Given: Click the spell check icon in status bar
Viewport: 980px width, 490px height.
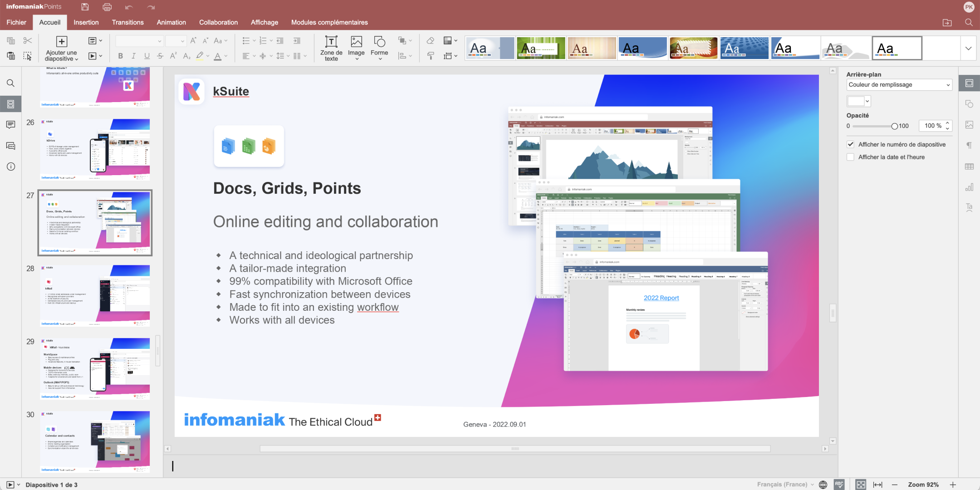Looking at the screenshot, I should tap(839, 485).
